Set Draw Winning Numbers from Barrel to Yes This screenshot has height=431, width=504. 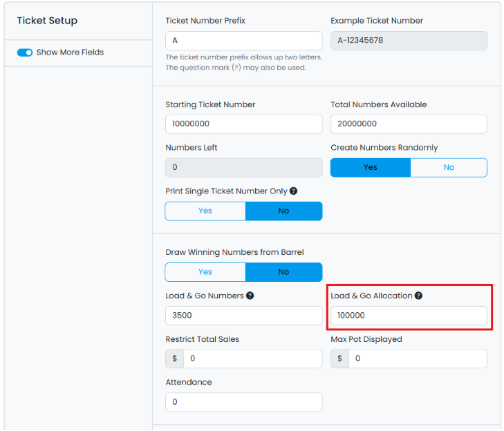point(205,272)
